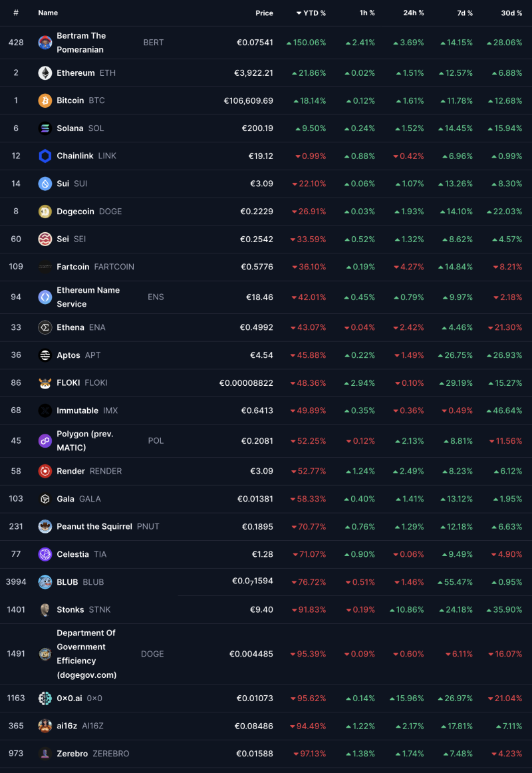Sort by the 7d % column header
532x773 pixels.
pyautogui.click(x=465, y=13)
